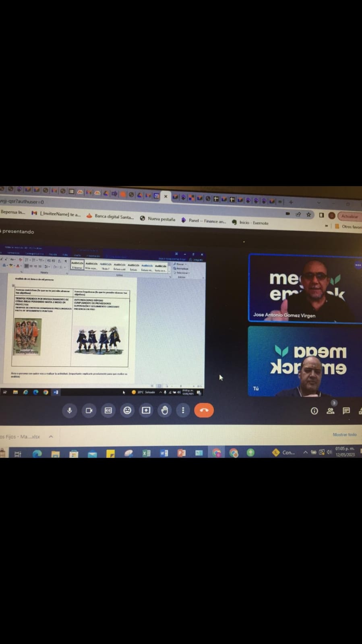Show the participants panel
Screen dimensions: 362x644
331,411
